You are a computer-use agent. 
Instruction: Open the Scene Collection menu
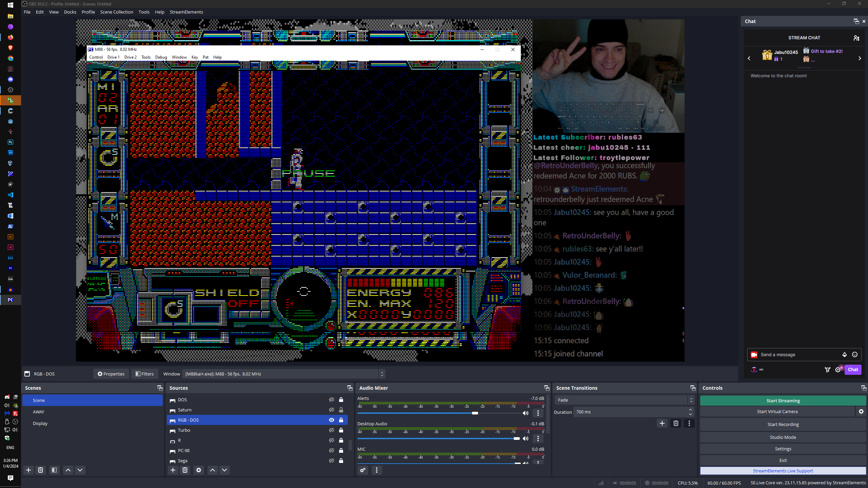coord(117,12)
